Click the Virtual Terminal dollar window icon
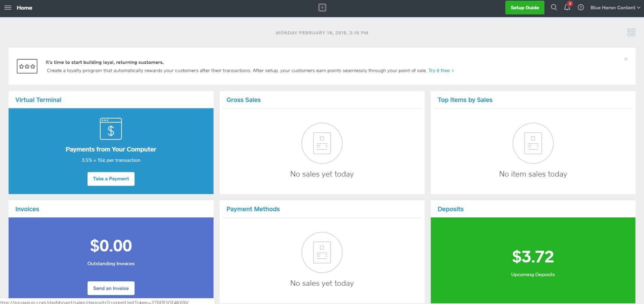This screenshot has width=644, height=304. 111,129
